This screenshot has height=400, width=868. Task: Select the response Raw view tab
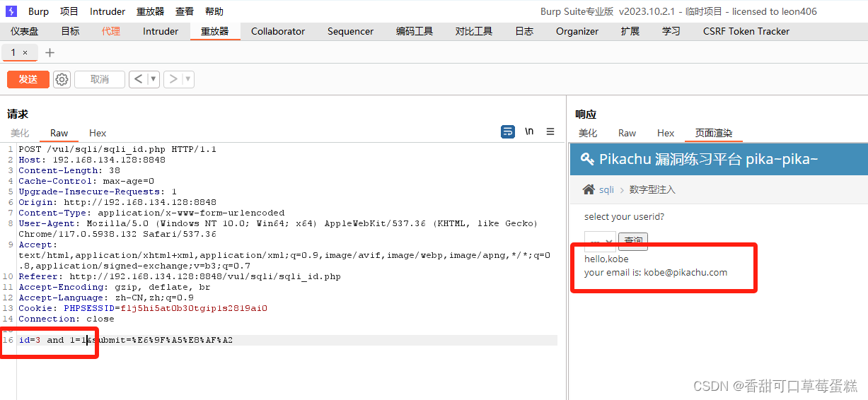627,133
